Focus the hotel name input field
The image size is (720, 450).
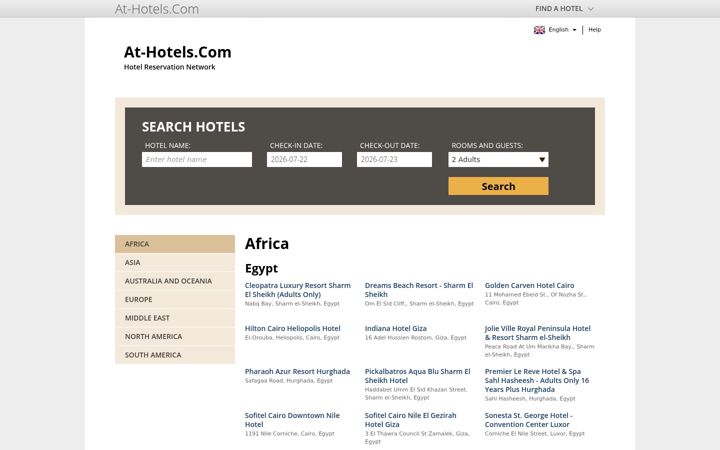point(197,159)
